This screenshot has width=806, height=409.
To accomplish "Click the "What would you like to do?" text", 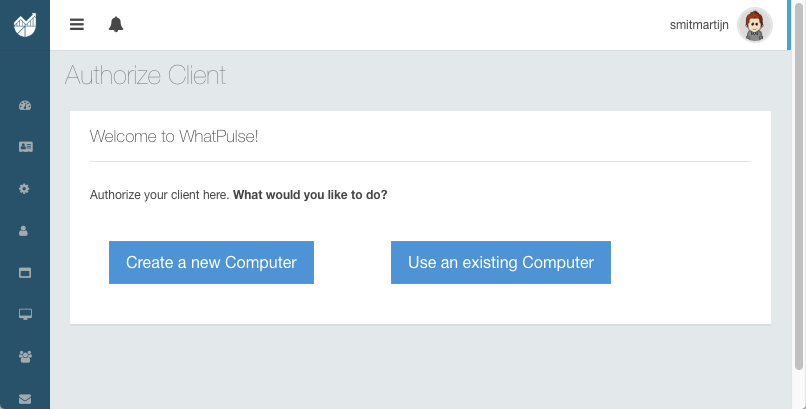I will tap(310, 195).
